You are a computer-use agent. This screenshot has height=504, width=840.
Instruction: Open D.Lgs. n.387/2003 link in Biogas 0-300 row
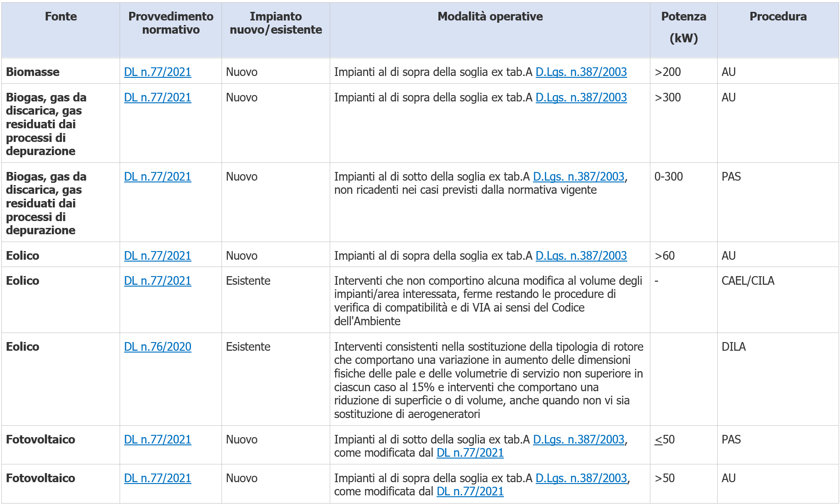coord(578,176)
